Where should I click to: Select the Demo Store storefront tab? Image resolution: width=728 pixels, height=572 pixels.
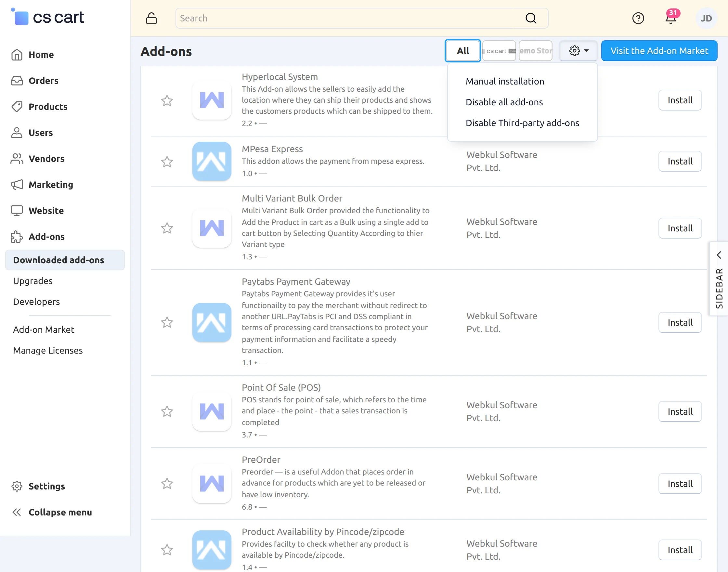pos(536,51)
